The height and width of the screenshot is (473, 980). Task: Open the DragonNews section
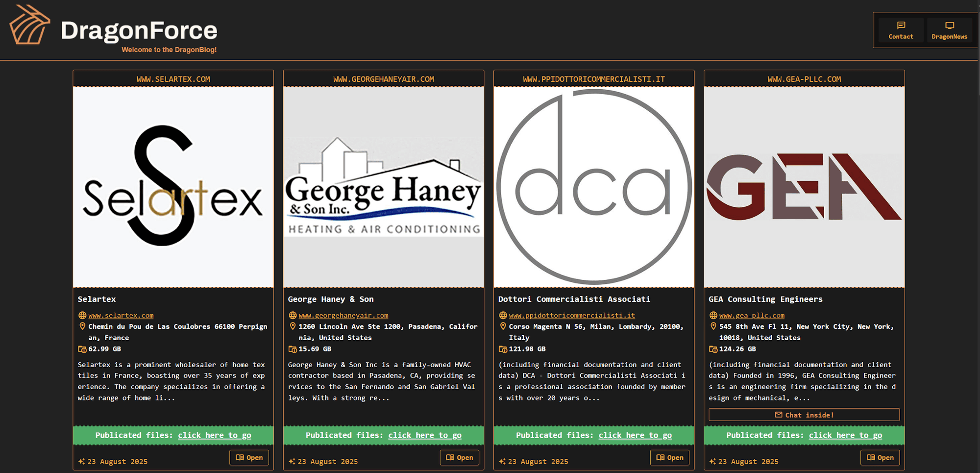click(949, 30)
